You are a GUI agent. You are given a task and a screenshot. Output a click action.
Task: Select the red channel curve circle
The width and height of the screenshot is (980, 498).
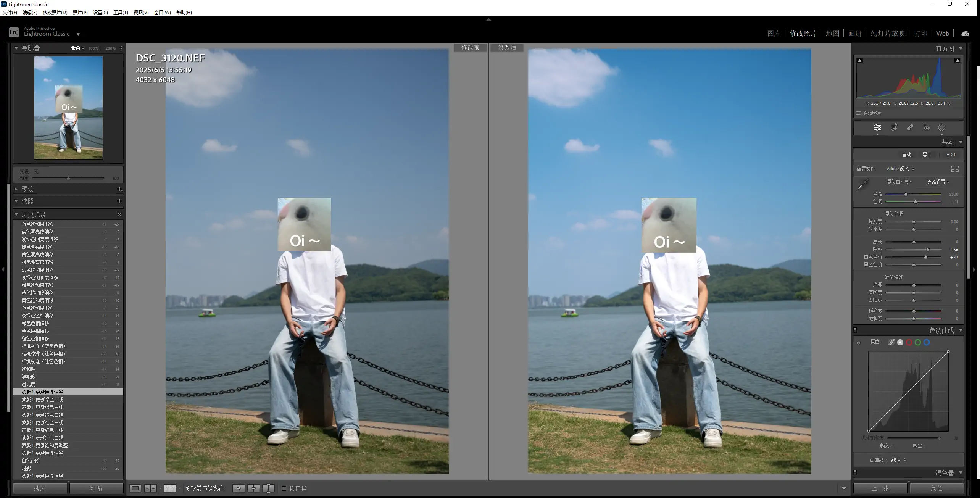tap(909, 342)
